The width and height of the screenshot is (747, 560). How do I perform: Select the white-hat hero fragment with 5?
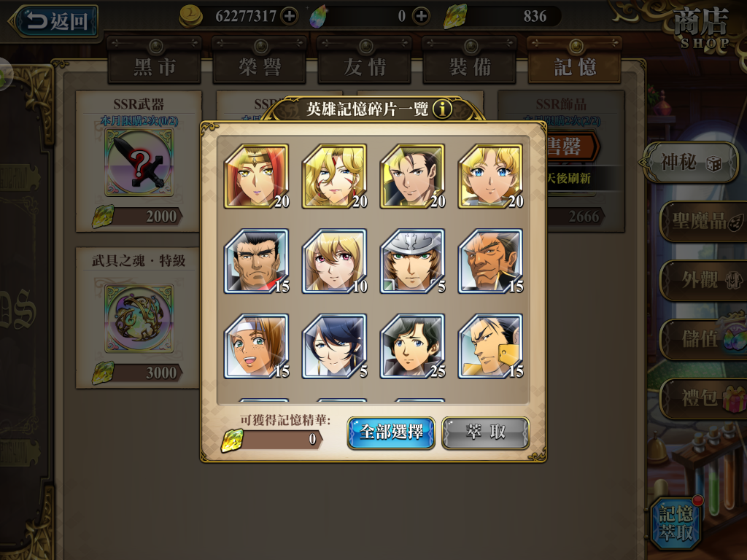pos(413,262)
